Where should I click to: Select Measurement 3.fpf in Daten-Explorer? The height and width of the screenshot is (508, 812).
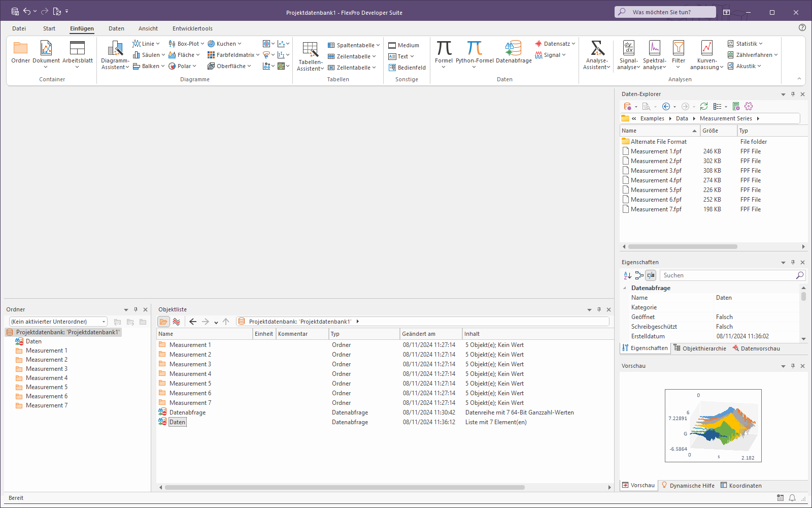pyautogui.click(x=656, y=171)
